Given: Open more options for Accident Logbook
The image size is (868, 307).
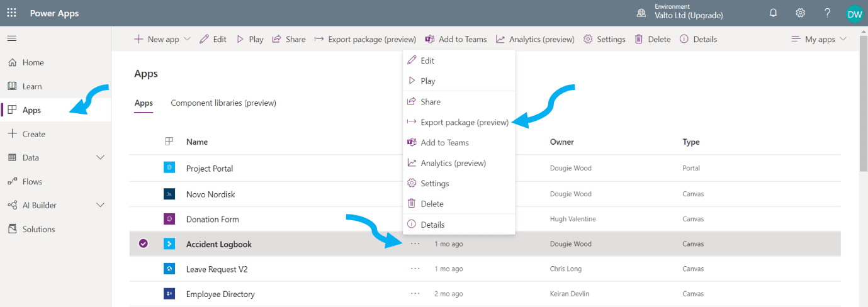Looking at the screenshot, I should tap(415, 243).
